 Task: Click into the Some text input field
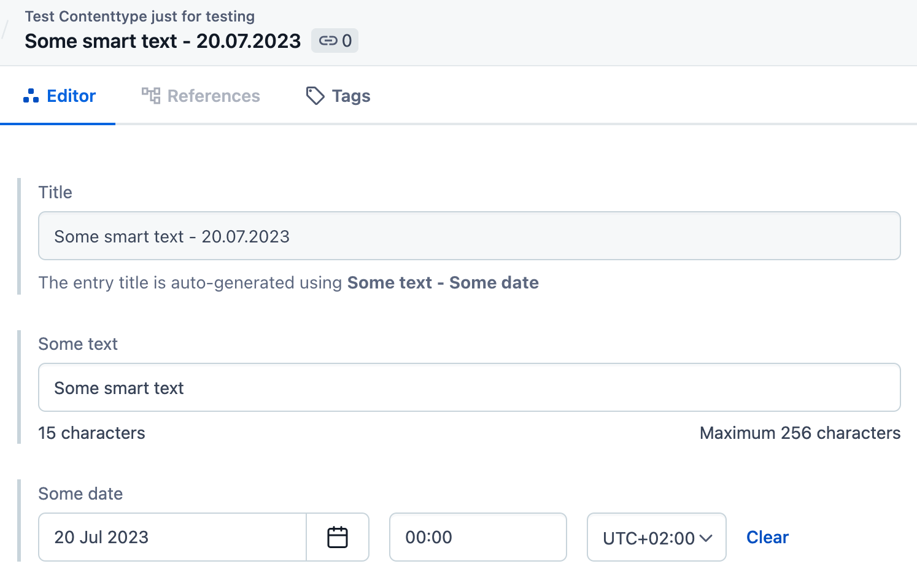pos(469,388)
